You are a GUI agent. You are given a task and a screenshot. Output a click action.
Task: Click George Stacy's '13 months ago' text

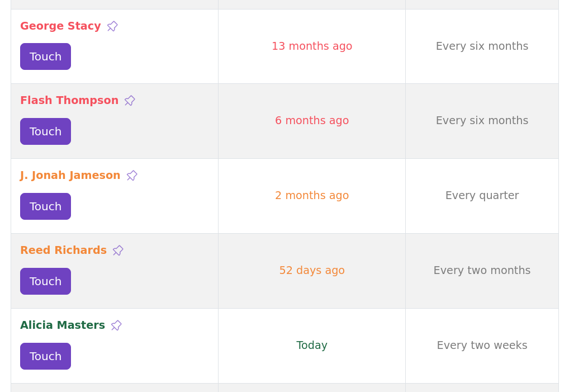pyautogui.click(x=312, y=46)
